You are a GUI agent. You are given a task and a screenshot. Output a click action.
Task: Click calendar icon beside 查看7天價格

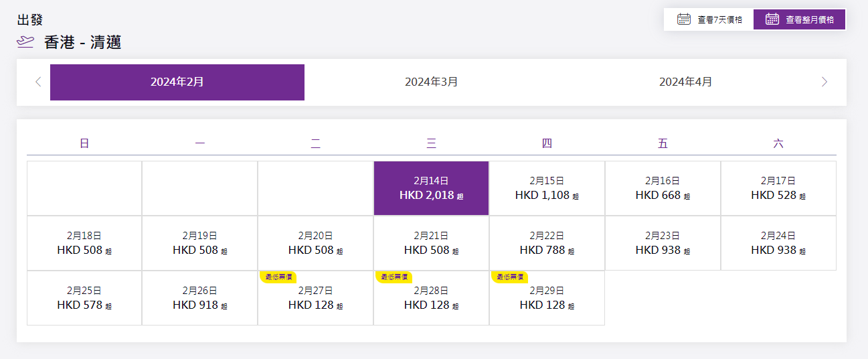683,19
